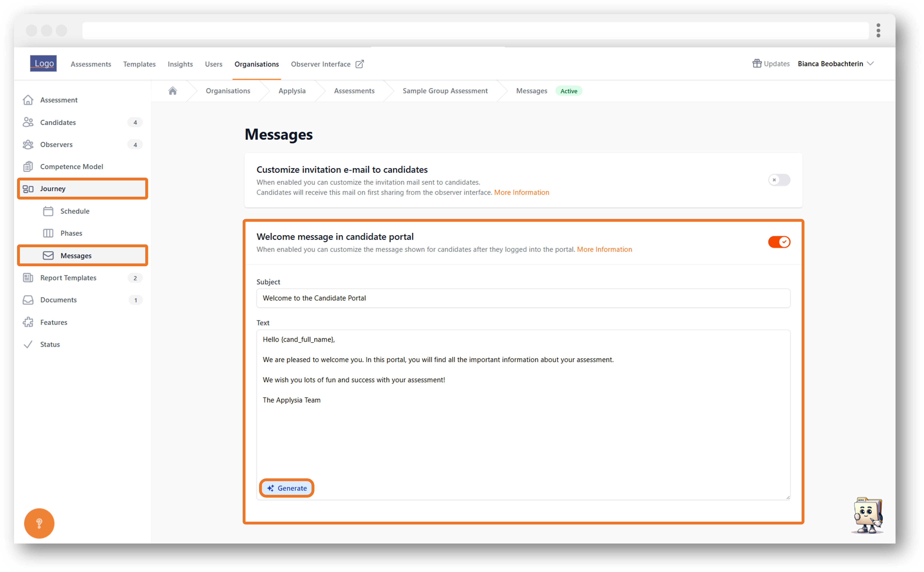
Task: Click the Candidates people icon
Action: (28, 122)
